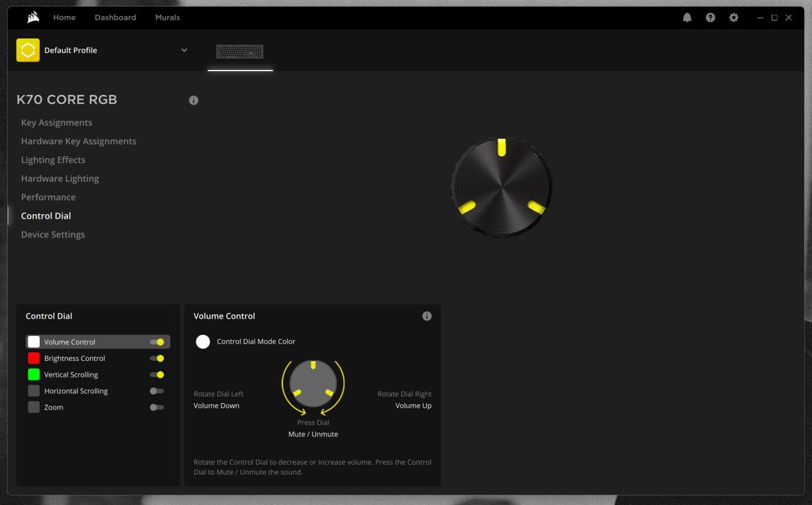Open Hardware Key Assignments section

coord(79,141)
